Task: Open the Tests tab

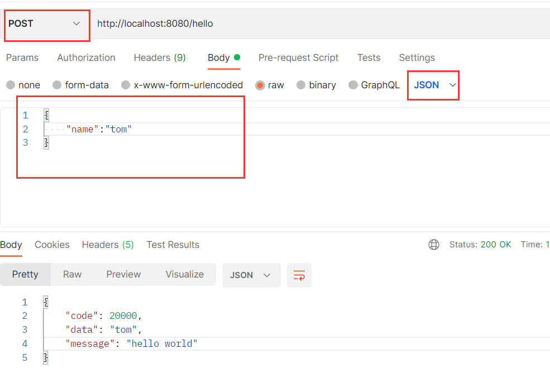Action: [369, 58]
